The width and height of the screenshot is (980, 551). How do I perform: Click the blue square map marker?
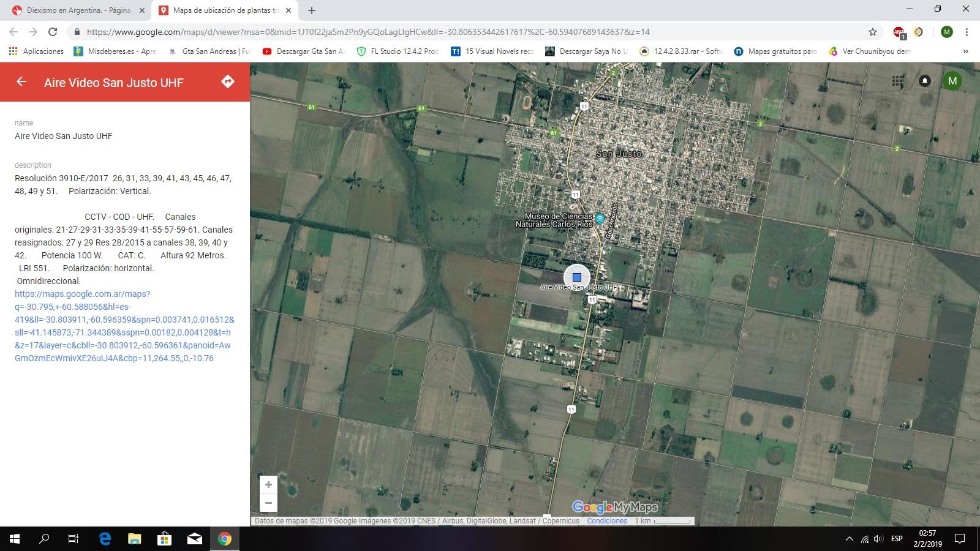click(576, 277)
